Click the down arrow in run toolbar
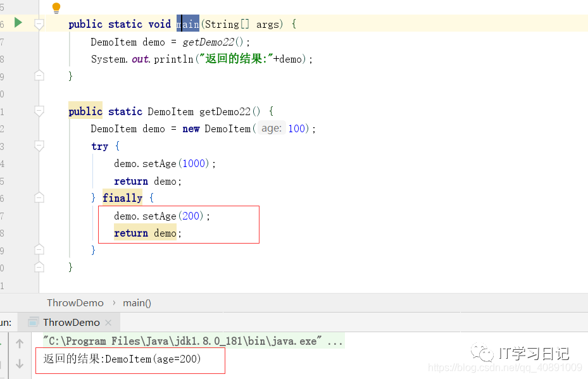 [x=20, y=363]
